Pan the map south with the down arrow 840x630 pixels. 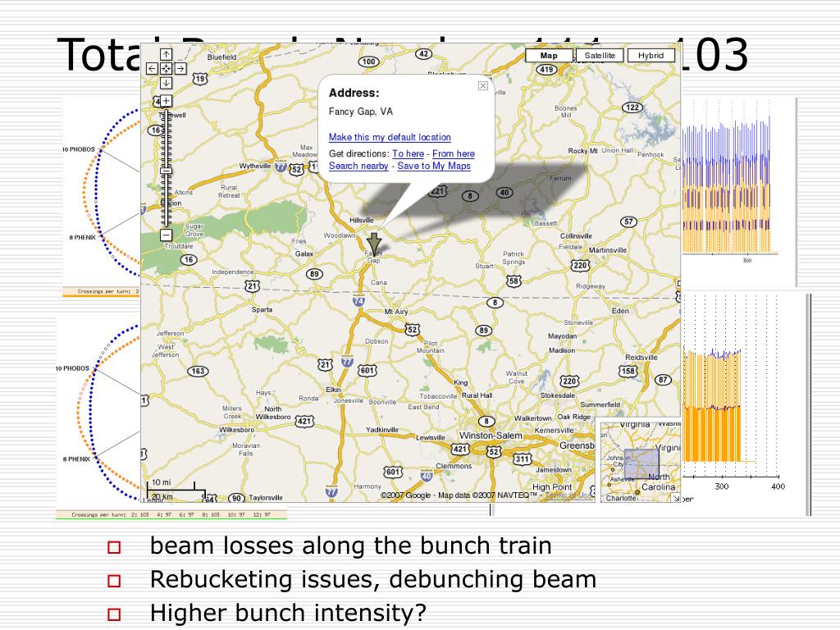(166, 83)
